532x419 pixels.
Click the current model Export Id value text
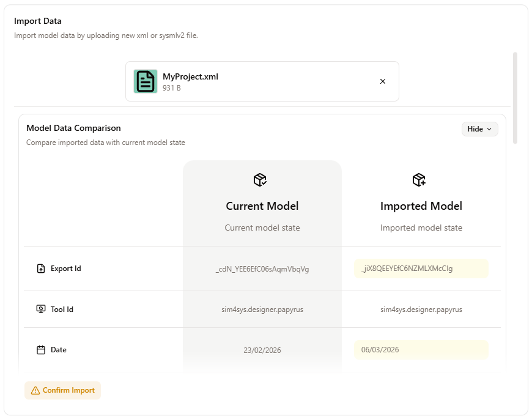point(262,268)
